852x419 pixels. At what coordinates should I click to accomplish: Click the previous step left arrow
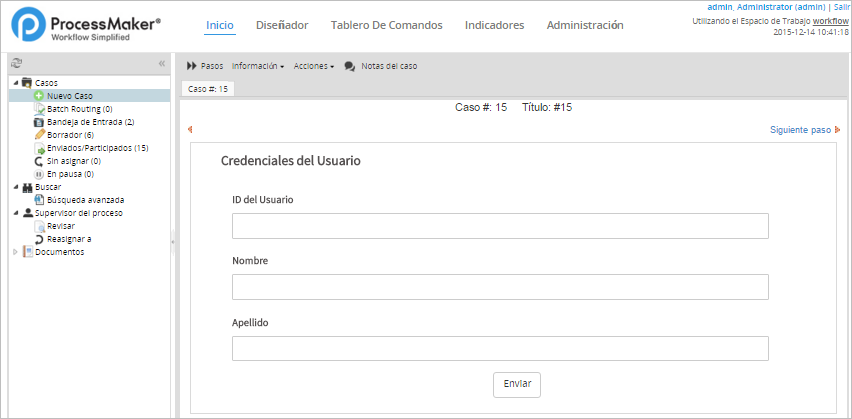tap(190, 129)
